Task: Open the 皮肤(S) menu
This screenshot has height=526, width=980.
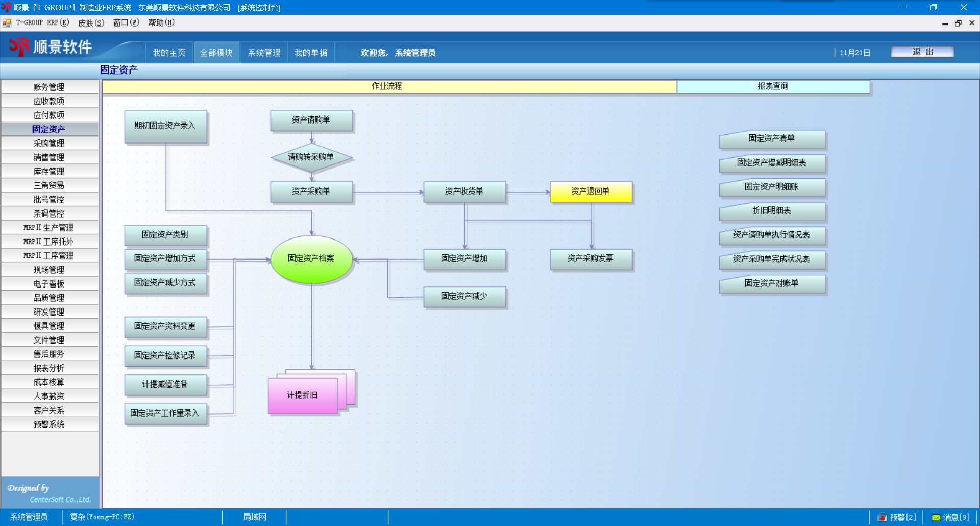Action: pyautogui.click(x=91, y=23)
